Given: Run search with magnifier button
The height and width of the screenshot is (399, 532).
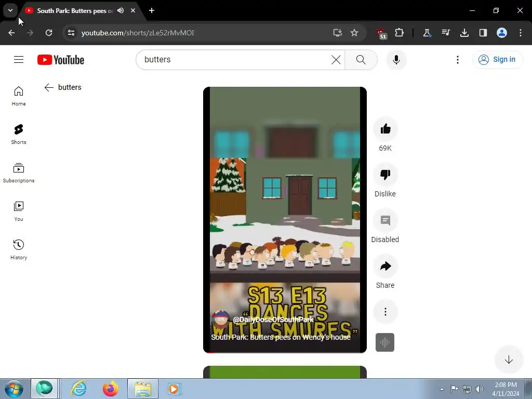Looking at the screenshot, I should point(361,60).
